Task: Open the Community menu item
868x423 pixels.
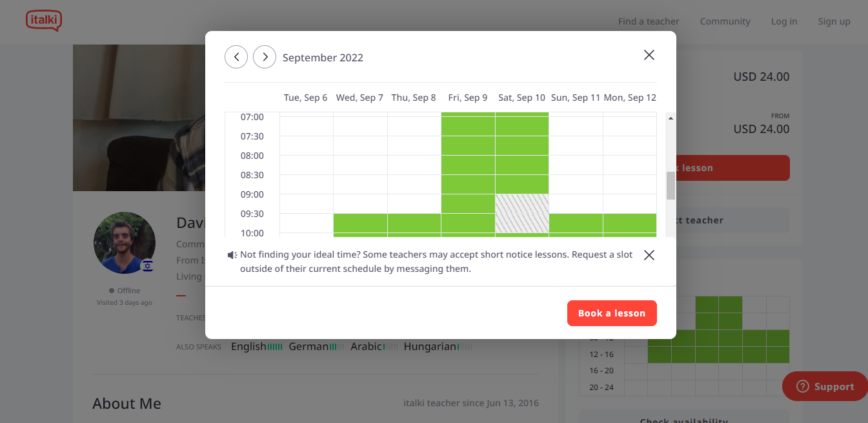Action: pyautogui.click(x=725, y=21)
